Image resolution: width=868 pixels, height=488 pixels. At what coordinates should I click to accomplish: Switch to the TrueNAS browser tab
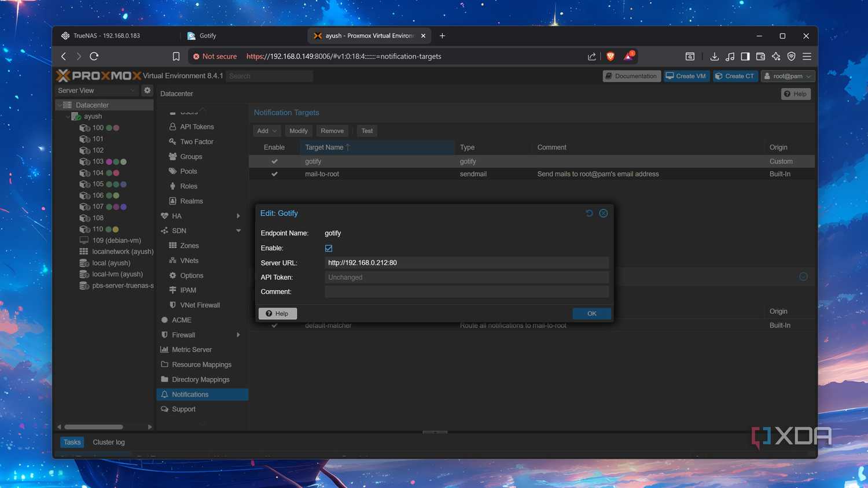coord(107,36)
